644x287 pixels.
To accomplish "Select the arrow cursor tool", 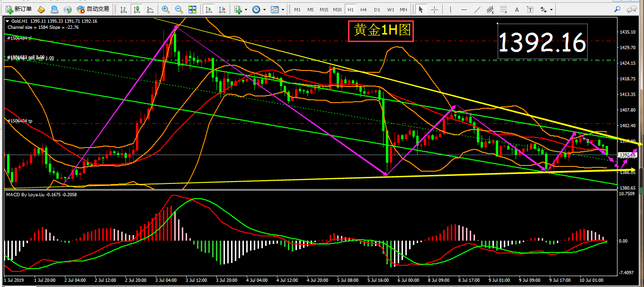I will point(420,9).
